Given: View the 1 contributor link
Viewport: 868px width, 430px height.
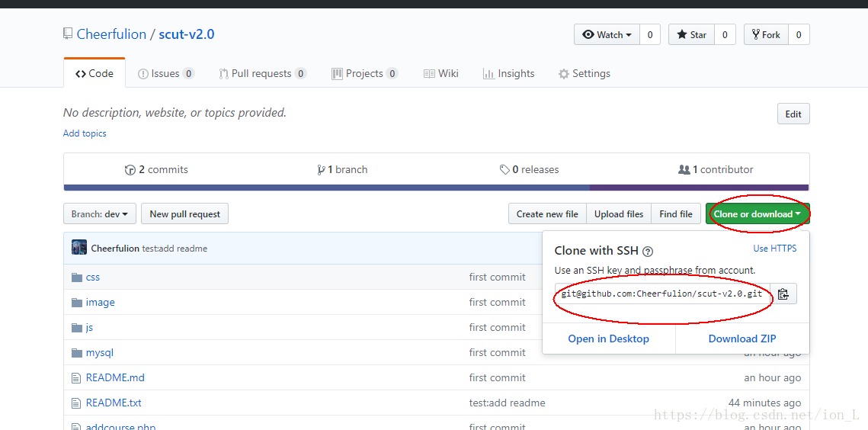Looking at the screenshot, I should tap(716, 169).
